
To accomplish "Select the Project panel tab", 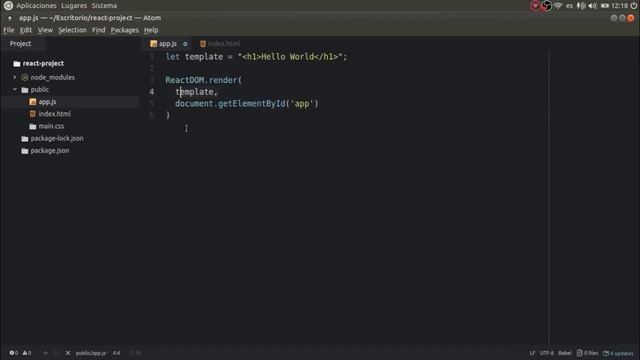I will click(x=20, y=44).
